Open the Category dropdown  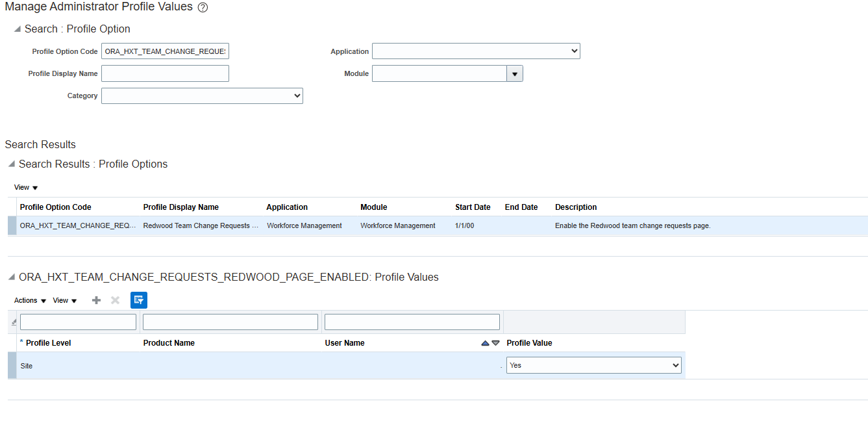point(202,96)
